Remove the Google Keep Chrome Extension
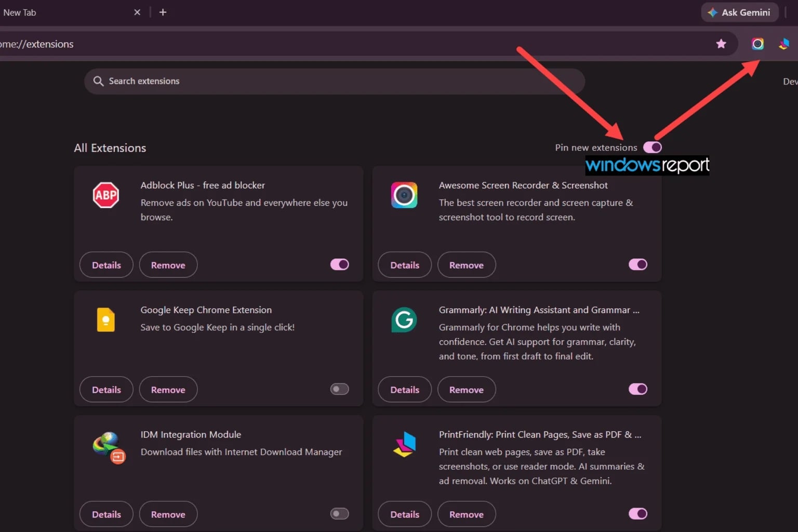 [168, 390]
